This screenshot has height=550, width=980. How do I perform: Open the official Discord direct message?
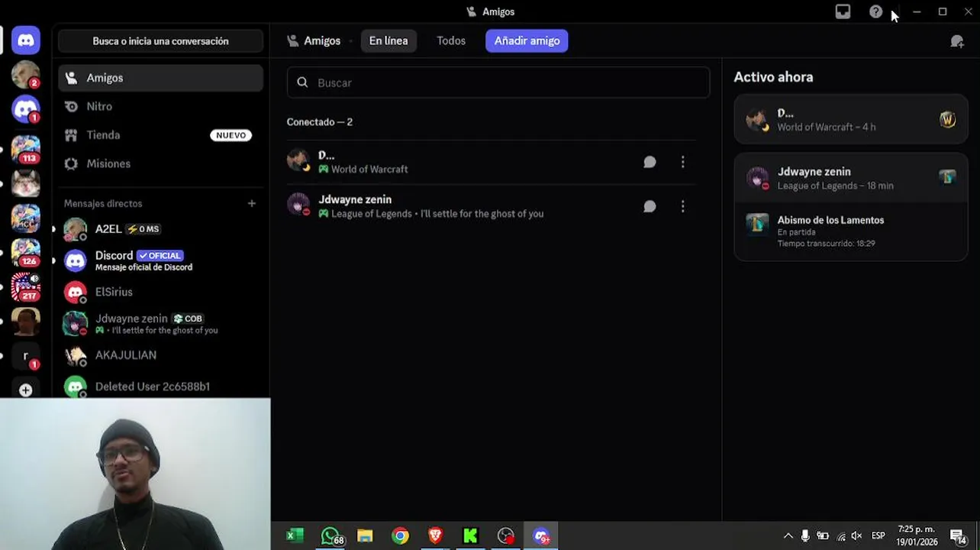160,260
